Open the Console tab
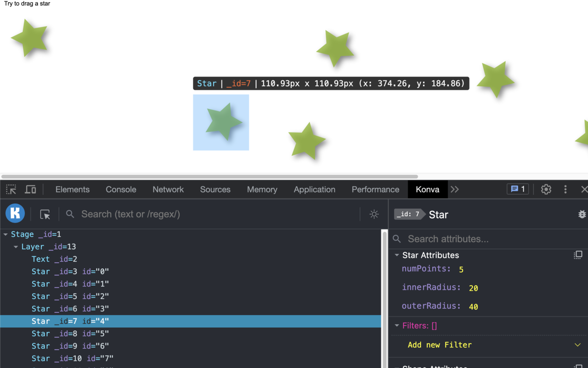The image size is (588, 368). pos(120,189)
